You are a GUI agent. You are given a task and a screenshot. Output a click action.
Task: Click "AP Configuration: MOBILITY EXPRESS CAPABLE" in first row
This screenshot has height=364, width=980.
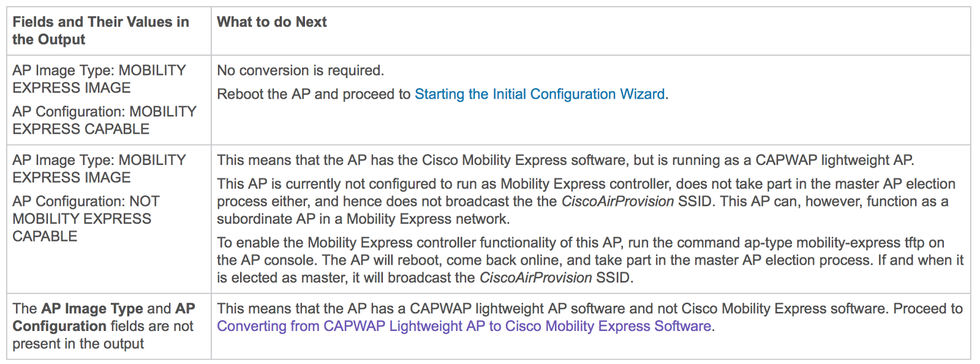tap(104, 120)
